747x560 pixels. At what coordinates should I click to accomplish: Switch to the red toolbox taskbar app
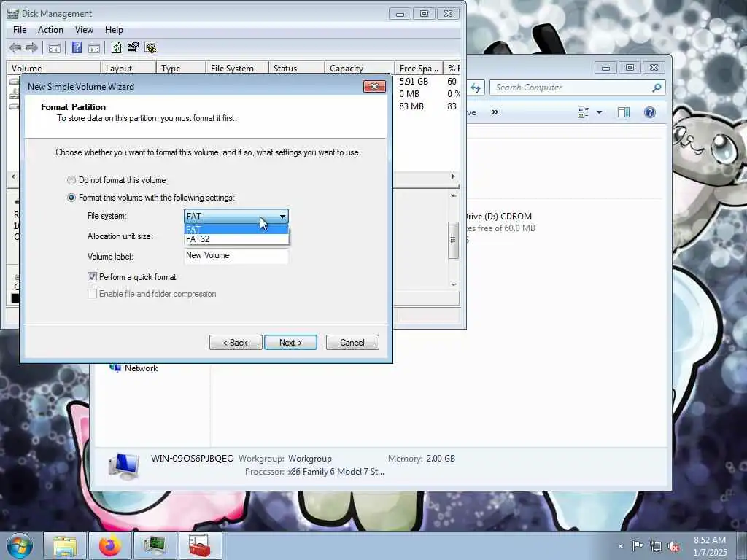[200, 545]
